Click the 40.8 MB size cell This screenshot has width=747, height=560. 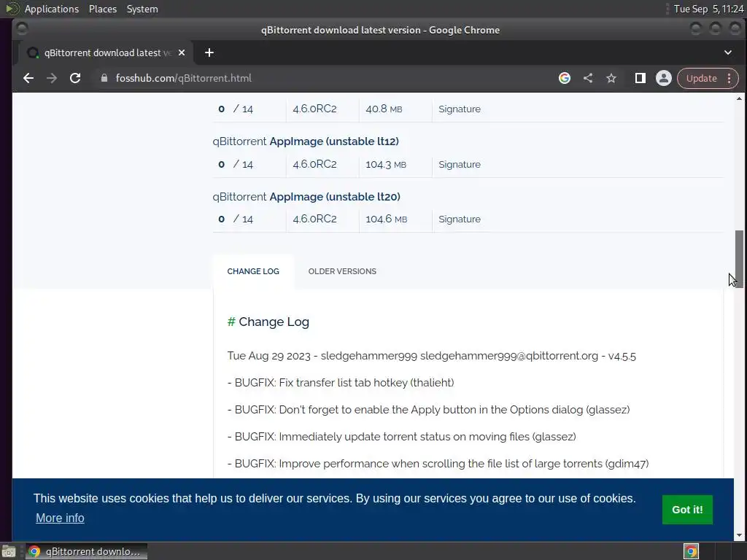(x=384, y=109)
